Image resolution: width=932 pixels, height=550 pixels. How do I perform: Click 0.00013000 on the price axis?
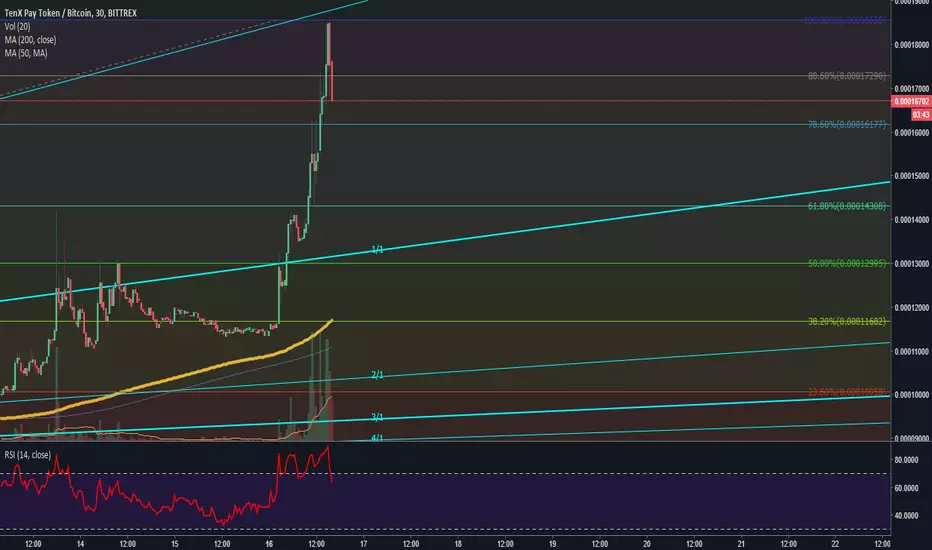pyautogui.click(x=911, y=264)
